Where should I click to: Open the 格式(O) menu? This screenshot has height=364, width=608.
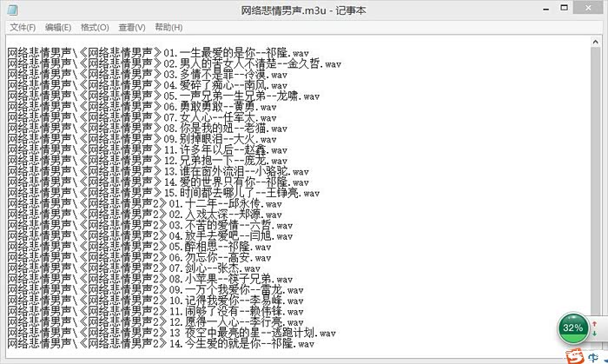(x=95, y=28)
